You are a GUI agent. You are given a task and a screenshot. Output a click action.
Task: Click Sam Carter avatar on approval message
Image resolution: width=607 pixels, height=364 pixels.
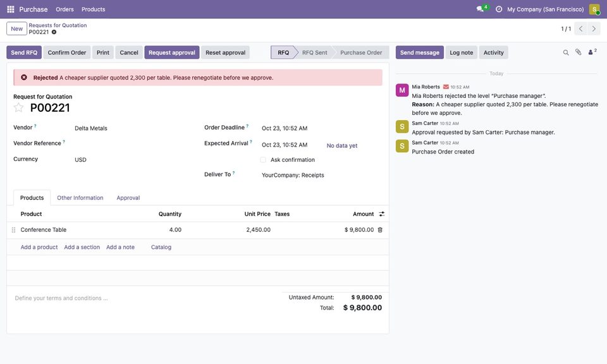point(402,126)
